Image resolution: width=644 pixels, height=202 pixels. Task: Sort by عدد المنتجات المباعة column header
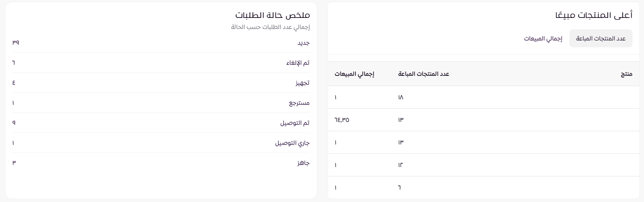(424, 74)
